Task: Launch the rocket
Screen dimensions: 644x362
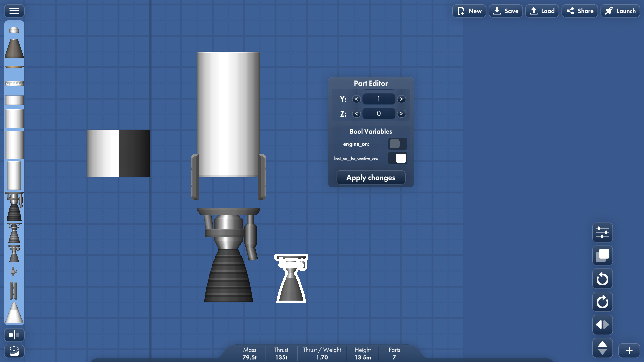Action: click(x=620, y=11)
